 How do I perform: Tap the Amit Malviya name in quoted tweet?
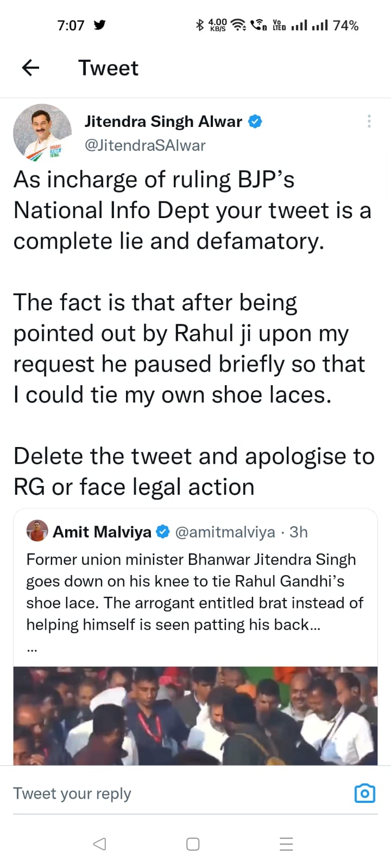102,532
